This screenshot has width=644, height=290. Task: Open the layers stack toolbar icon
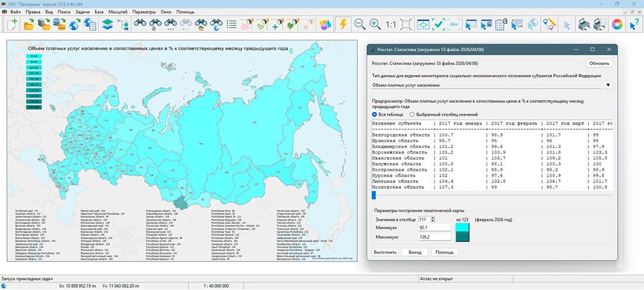pos(107,24)
